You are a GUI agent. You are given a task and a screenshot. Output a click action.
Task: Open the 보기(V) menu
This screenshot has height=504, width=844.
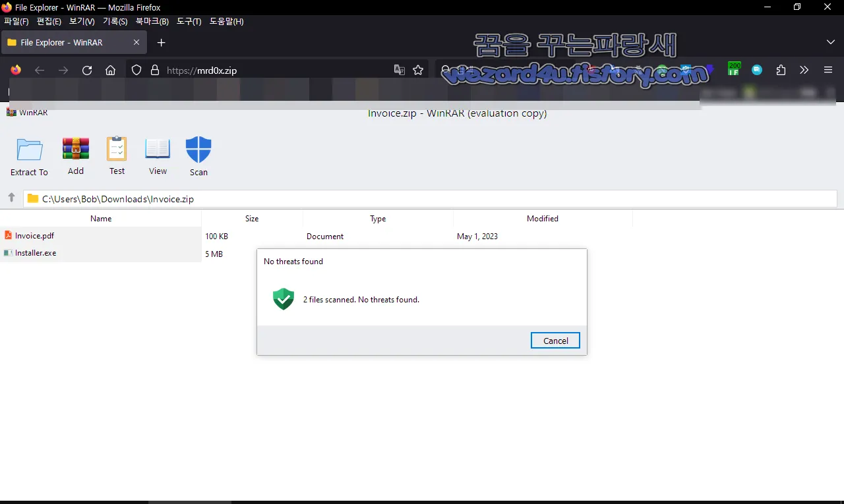[82, 21]
